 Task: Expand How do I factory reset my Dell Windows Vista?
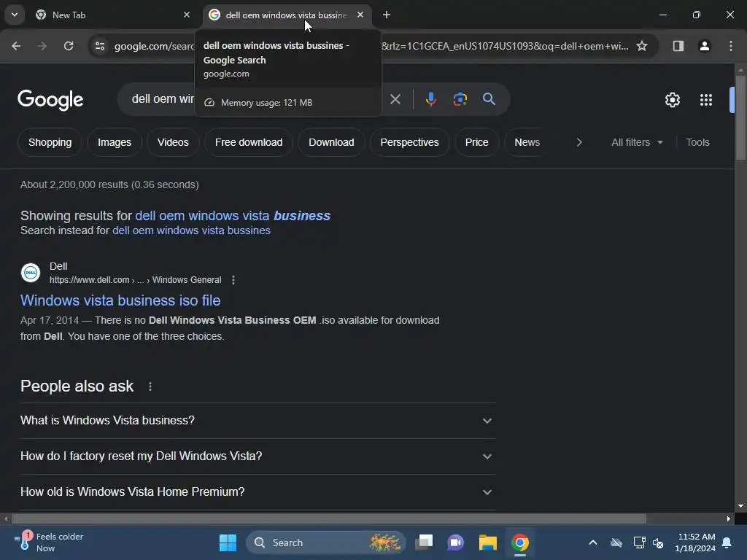258,456
